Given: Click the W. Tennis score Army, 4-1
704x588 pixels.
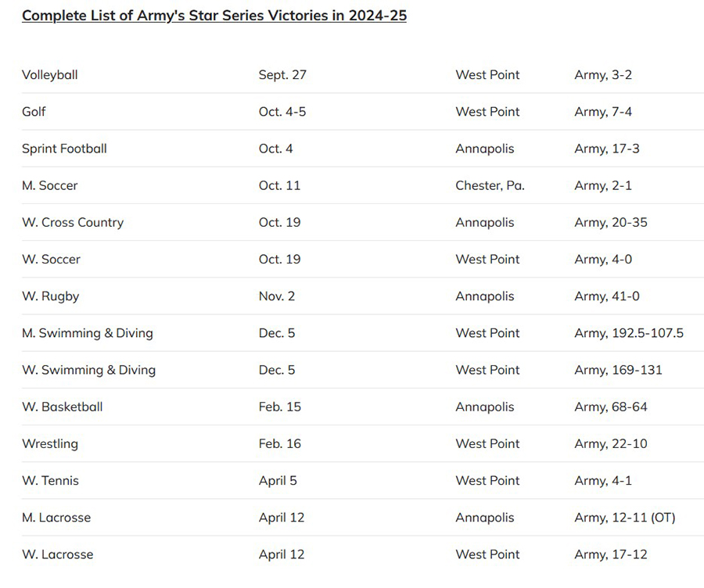Looking at the screenshot, I should (x=603, y=481).
